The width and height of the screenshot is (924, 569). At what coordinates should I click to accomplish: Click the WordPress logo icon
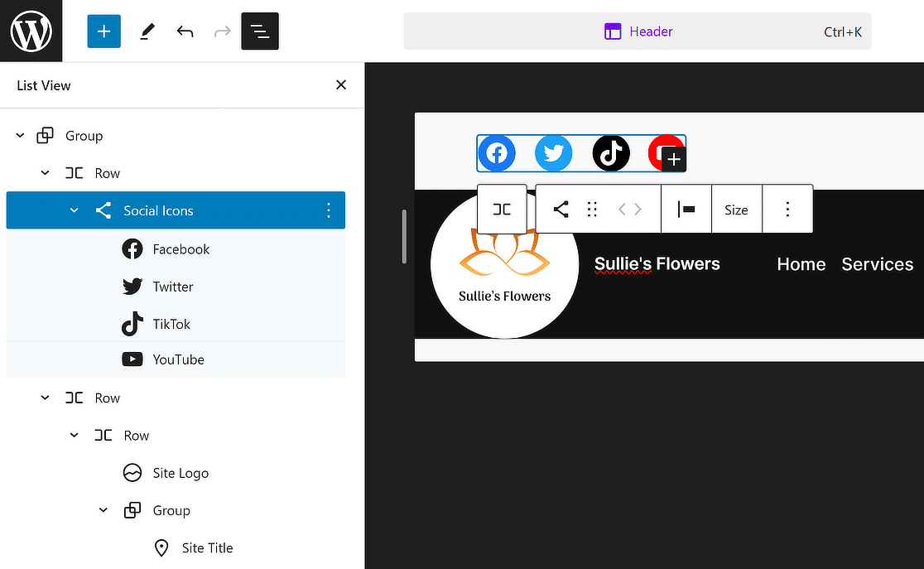31,31
